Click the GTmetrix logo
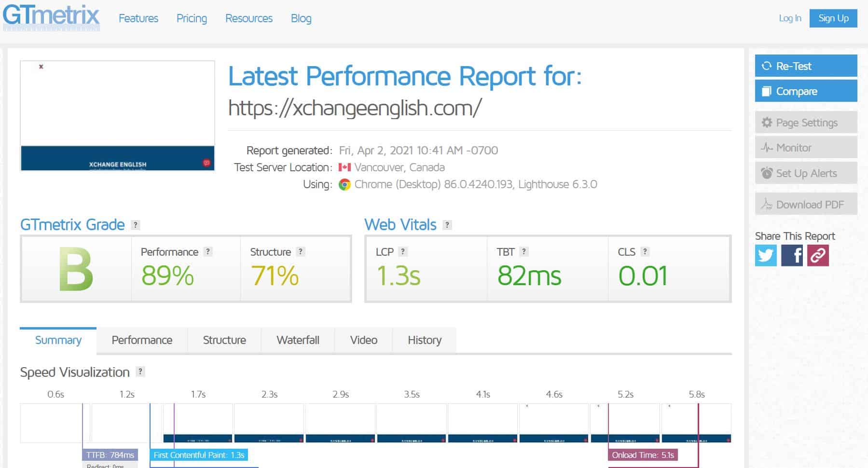The width and height of the screenshot is (868, 468). [51, 18]
